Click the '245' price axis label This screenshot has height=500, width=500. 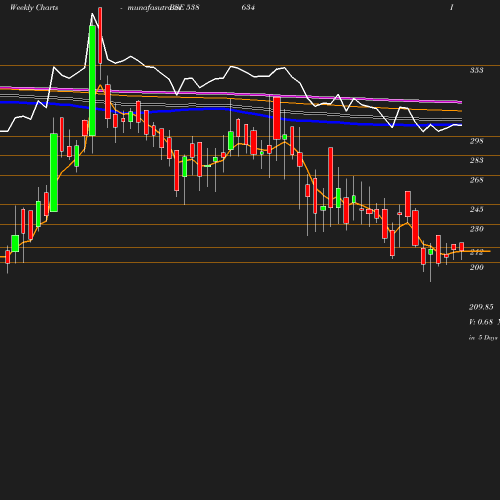476,209
